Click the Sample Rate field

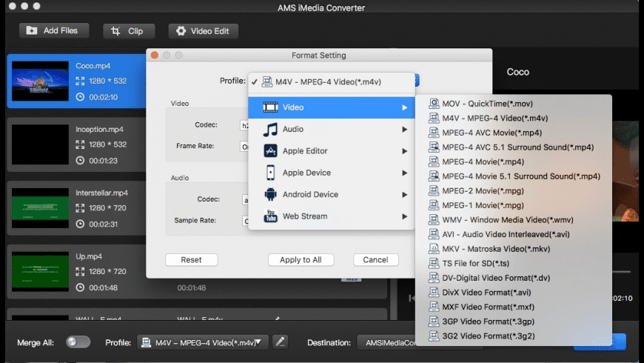click(246, 221)
